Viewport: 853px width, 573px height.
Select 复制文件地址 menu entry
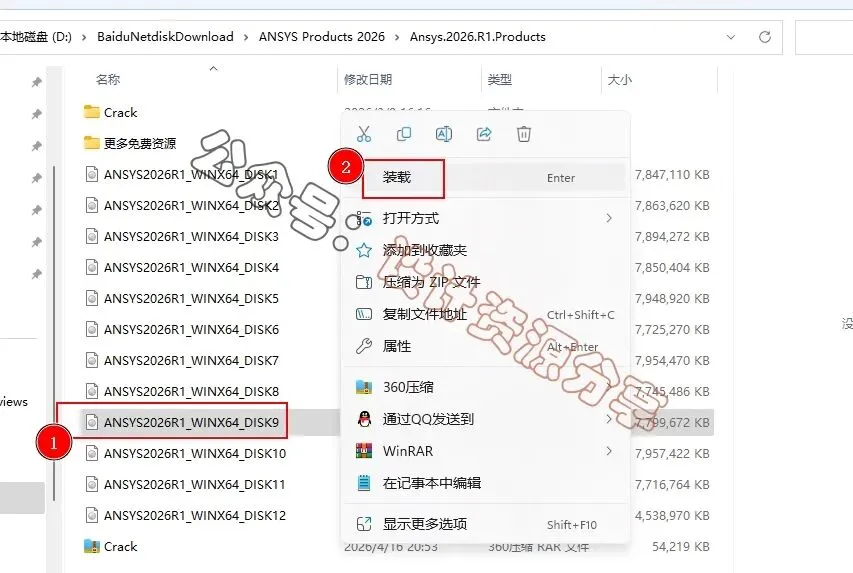point(485,314)
